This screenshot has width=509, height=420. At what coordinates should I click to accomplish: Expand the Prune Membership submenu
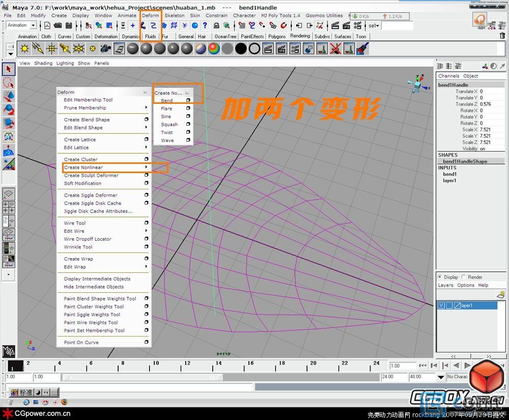147,107
